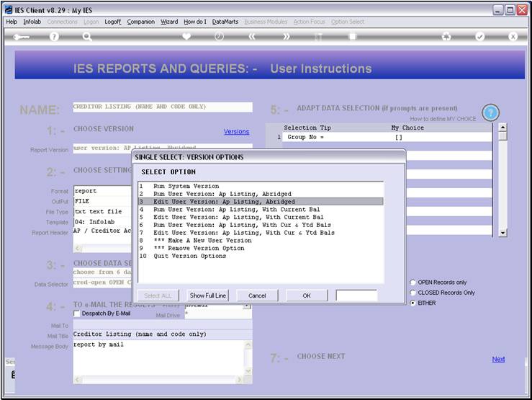Click the Output field containing FILE
This screenshot has height=400, width=532.
(102, 201)
